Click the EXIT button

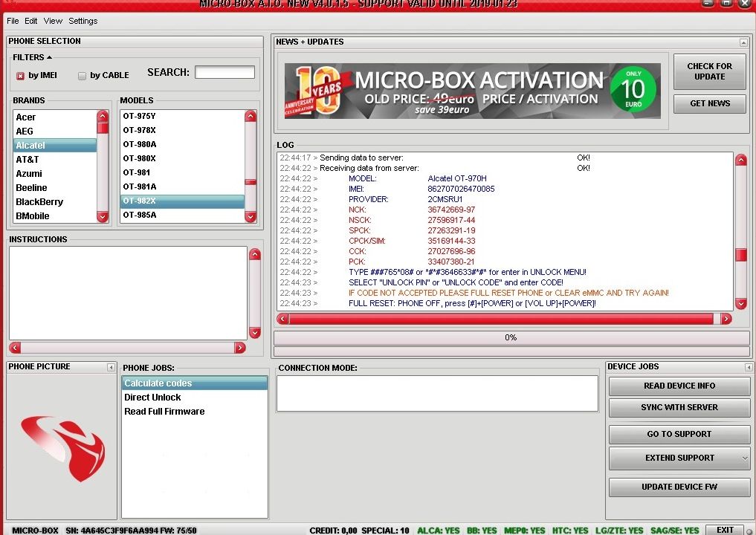(725, 530)
